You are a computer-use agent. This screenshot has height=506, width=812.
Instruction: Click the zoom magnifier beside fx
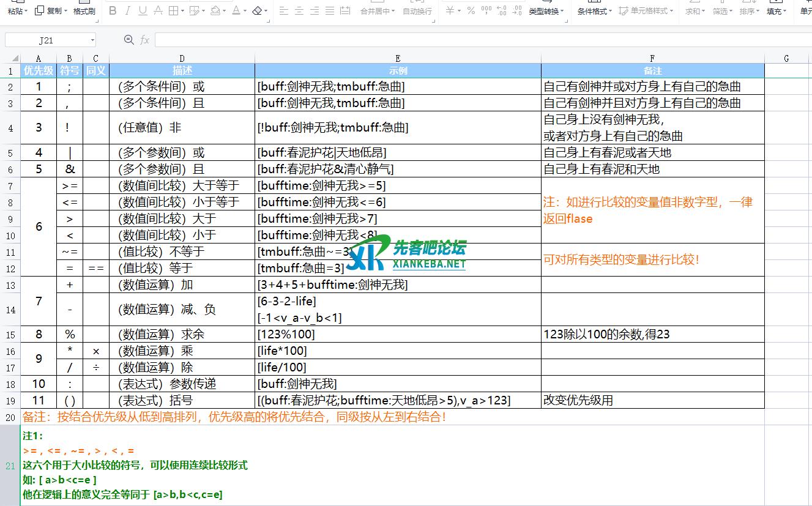click(129, 40)
